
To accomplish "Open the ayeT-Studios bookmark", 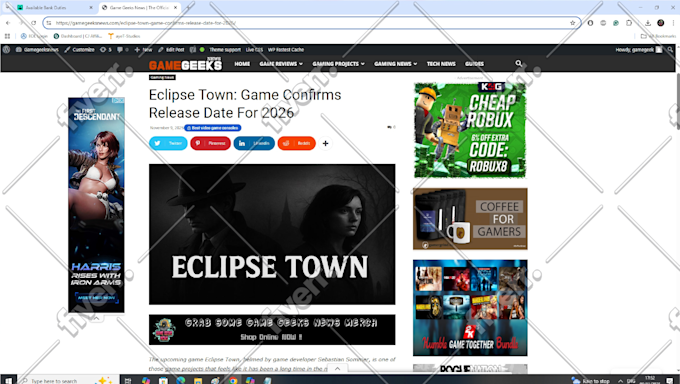I will [124, 36].
